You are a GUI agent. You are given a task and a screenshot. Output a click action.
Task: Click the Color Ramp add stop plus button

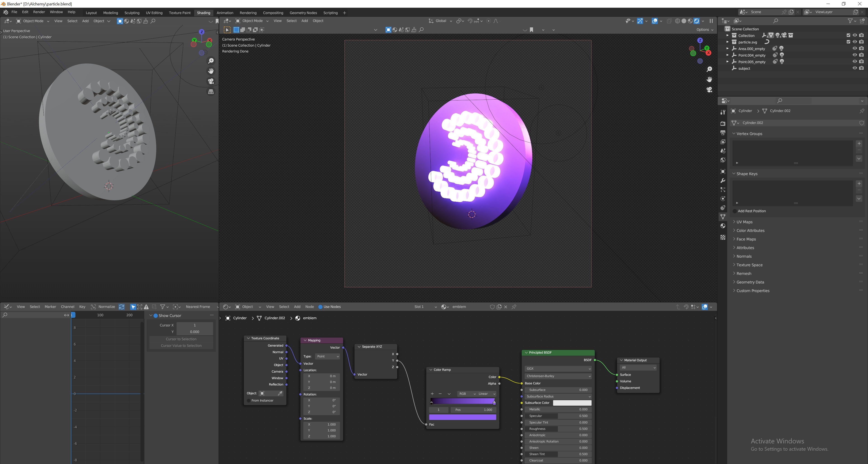coord(432,394)
